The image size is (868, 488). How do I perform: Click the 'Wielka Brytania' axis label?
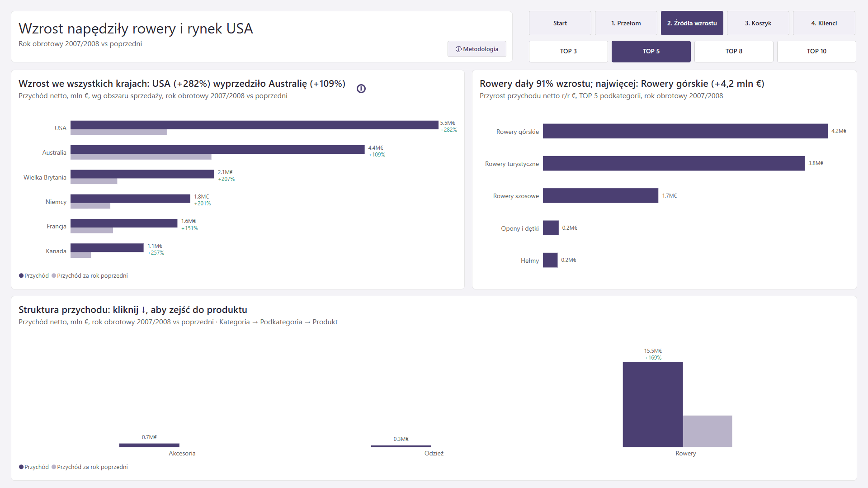coord(45,178)
